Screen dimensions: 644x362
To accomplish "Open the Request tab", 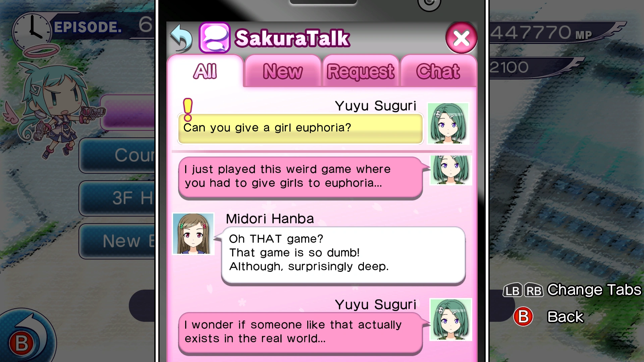I will 361,71.
